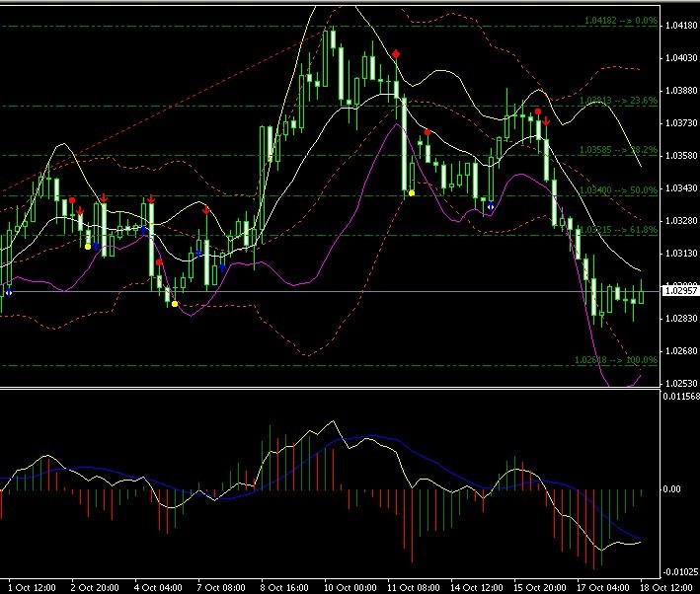The width and height of the screenshot is (700, 594).
Task: Click price scale value 1.03280
Action: tap(681, 221)
